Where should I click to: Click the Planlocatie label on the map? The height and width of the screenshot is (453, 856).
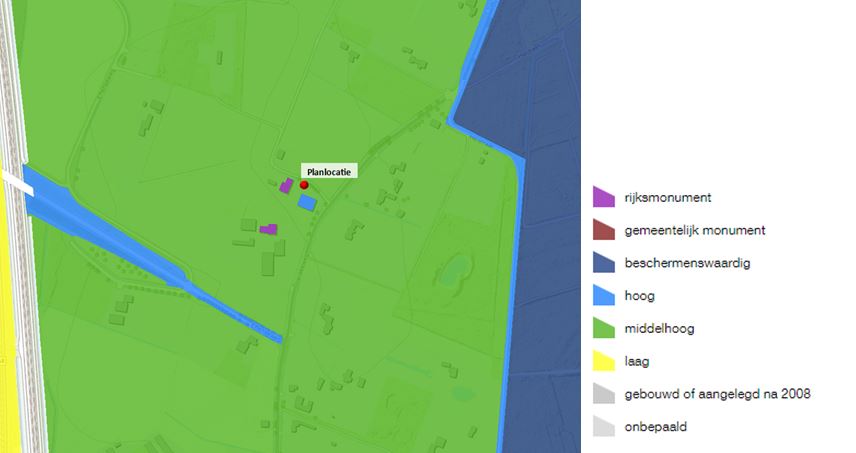(329, 171)
